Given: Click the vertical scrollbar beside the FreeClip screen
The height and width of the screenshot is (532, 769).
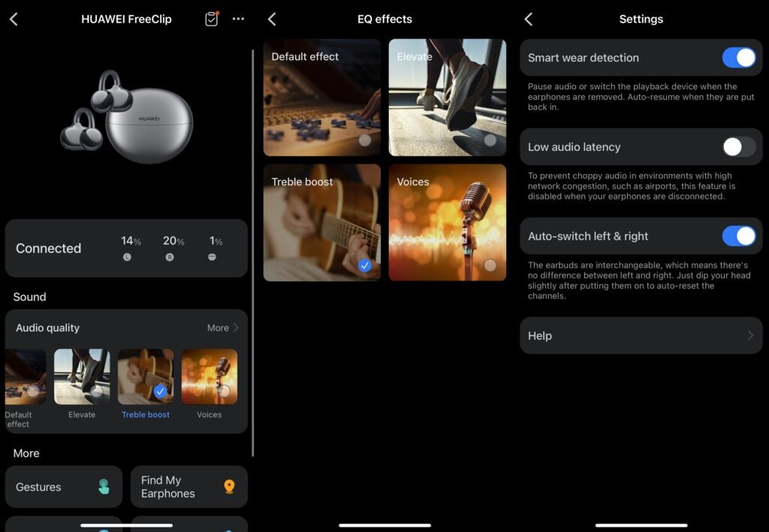Looking at the screenshot, I should 252,252.
